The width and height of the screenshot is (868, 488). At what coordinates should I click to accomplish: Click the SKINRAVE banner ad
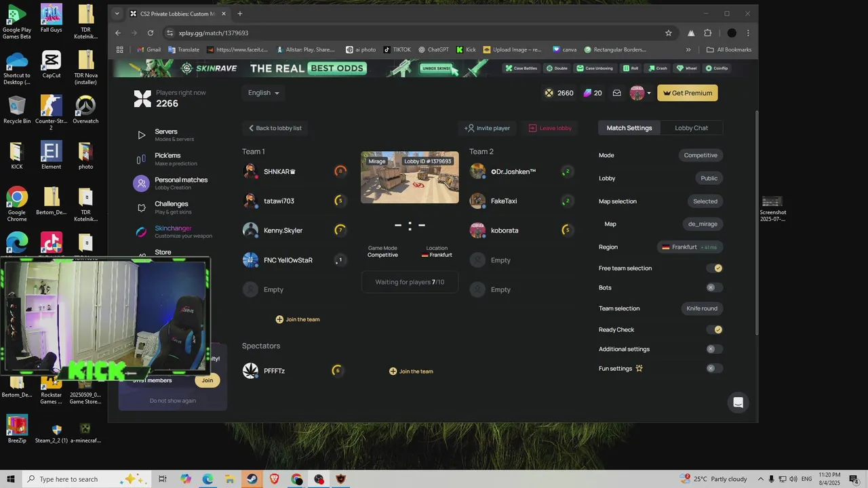434,68
